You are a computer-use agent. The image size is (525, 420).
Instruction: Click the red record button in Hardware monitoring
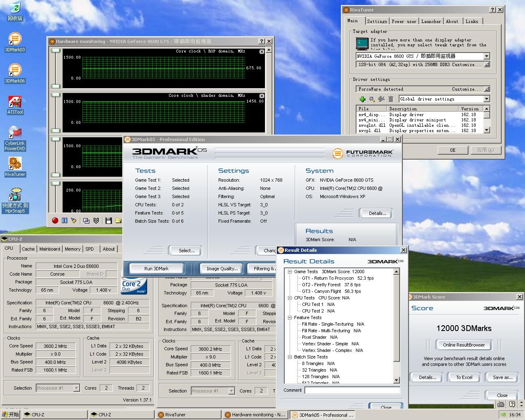pyautogui.click(x=55, y=221)
